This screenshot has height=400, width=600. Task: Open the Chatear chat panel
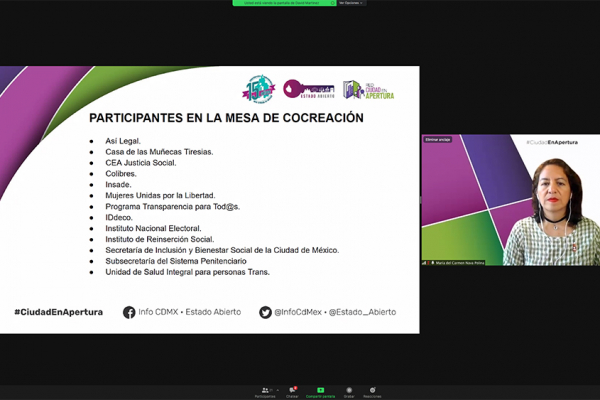[292, 392]
